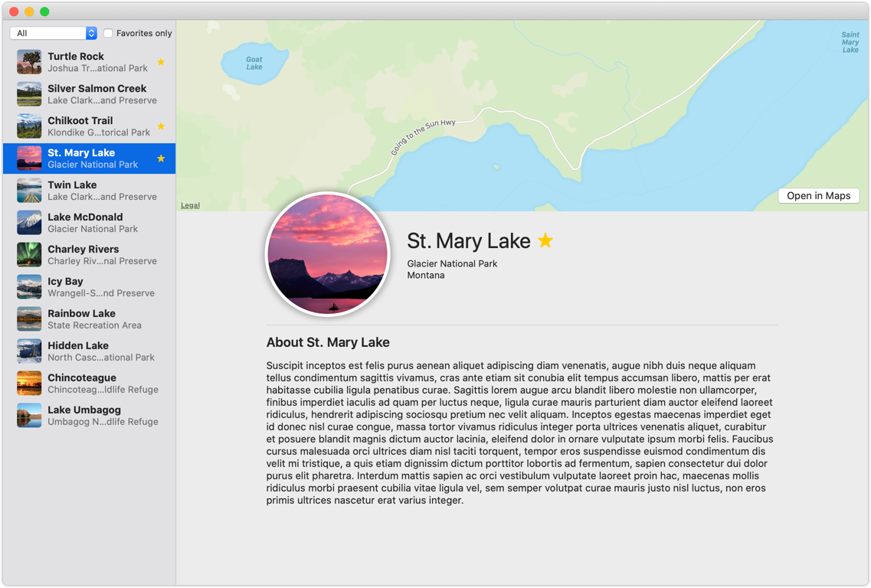
Task: Select Turtle Rock in the sidebar list
Action: coord(89,61)
